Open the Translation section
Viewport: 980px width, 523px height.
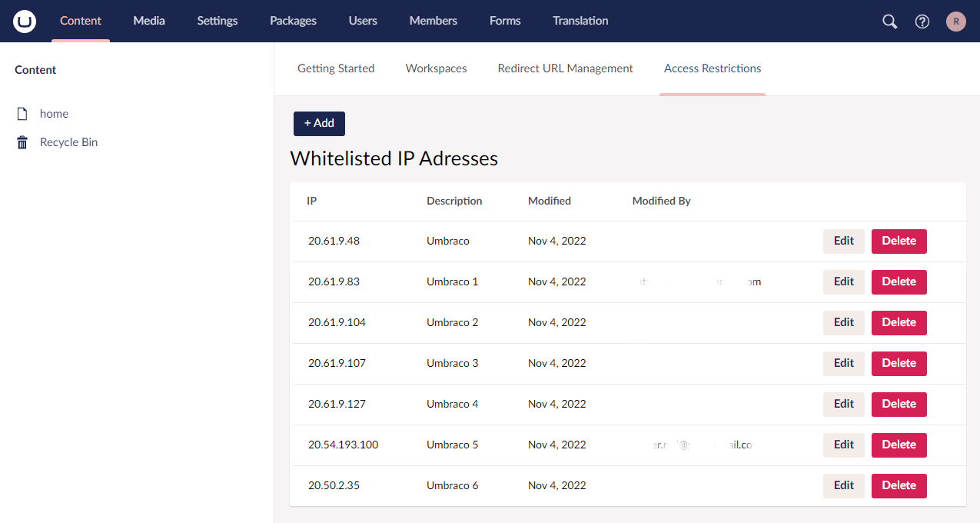pyautogui.click(x=580, y=21)
